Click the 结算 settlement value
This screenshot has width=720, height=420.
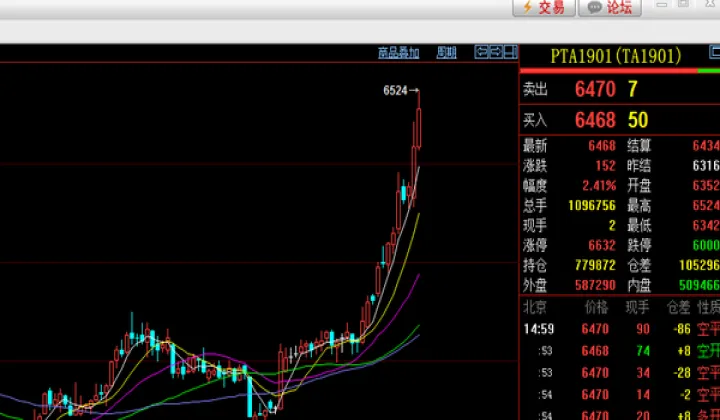[x=706, y=146]
